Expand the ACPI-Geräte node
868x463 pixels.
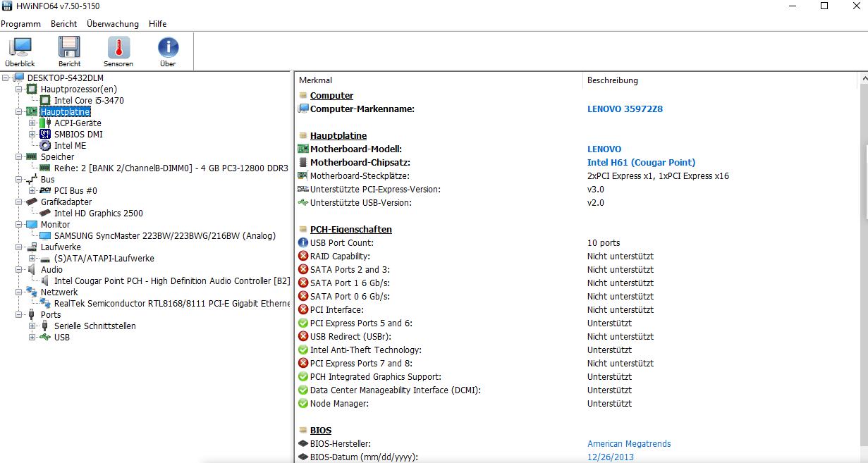click(32, 123)
